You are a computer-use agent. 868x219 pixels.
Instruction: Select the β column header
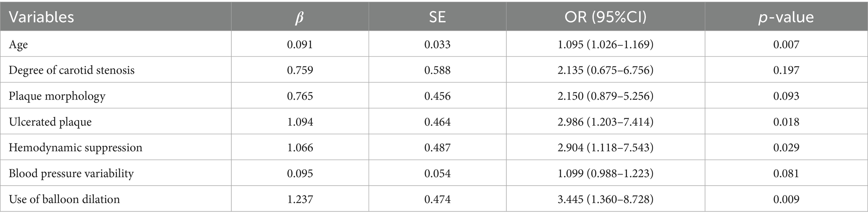point(299,17)
